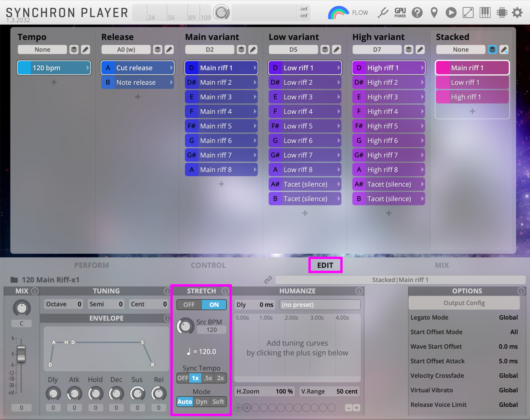
Task: Open the Tempo None keyswitch selector
Action: tap(42, 50)
